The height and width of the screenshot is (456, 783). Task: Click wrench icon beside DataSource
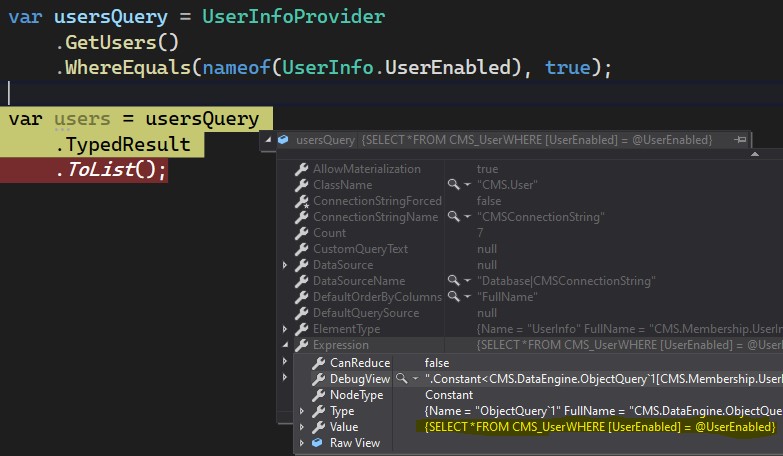pyautogui.click(x=301, y=265)
